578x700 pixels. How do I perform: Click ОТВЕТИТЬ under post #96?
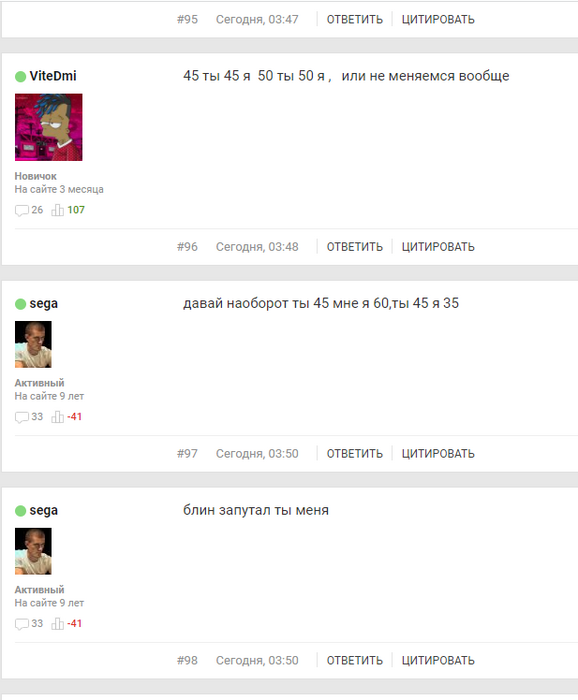pos(355,247)
